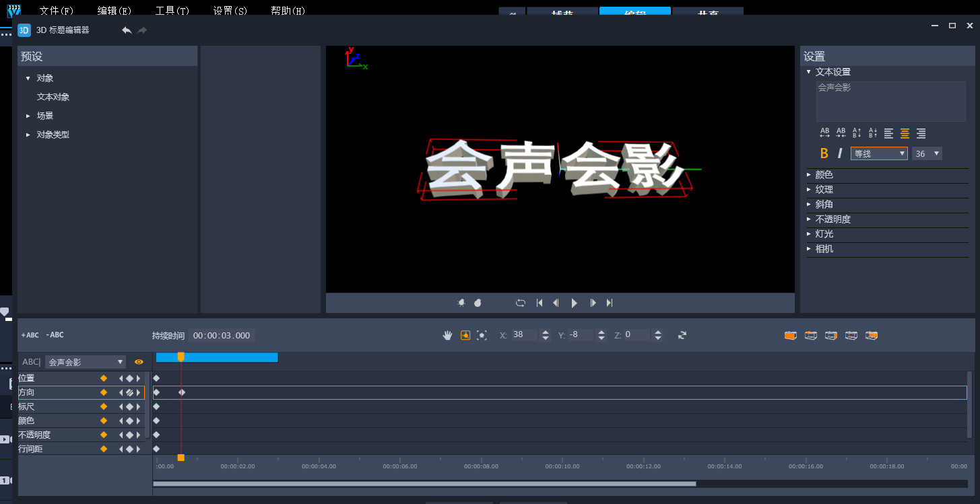The width and height of the screenshot is (980, 504).
Task: Click the light bulb on icon below preview
Action: coord(461,303)
